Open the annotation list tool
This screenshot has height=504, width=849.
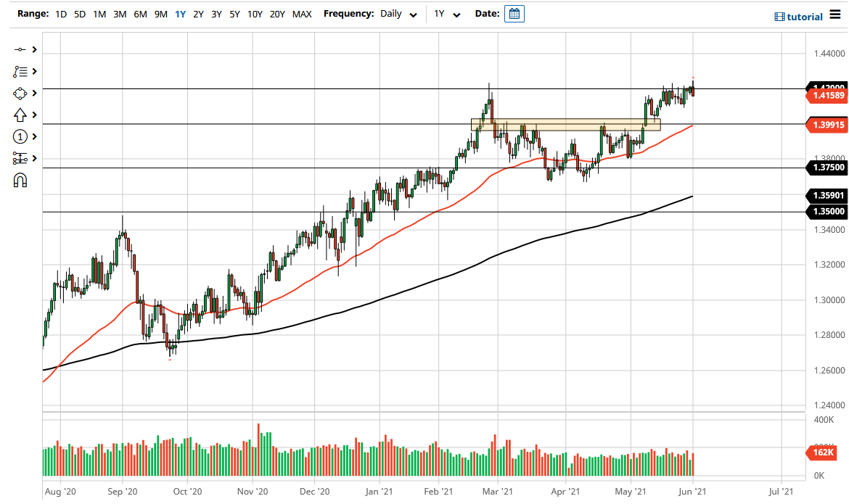pos(20,71)
